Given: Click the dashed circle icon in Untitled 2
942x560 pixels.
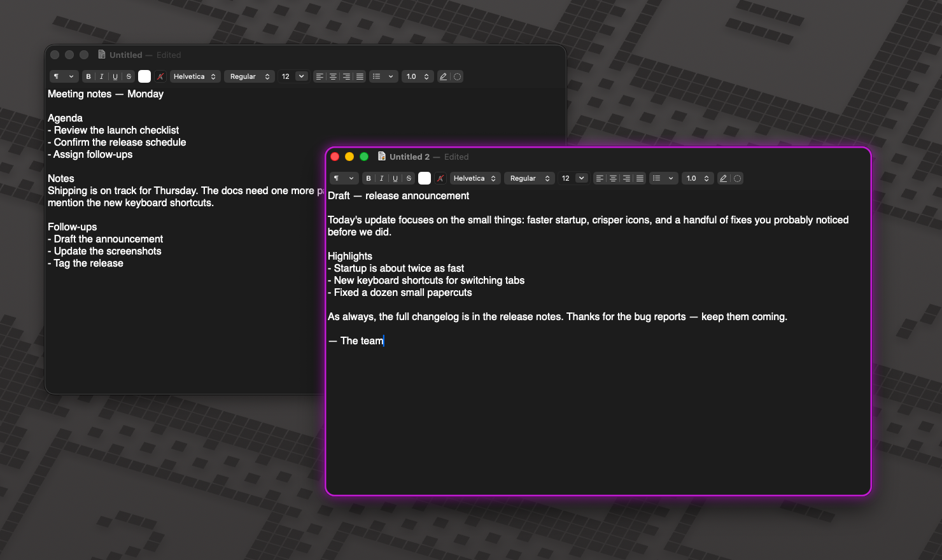Looking at the screenshot, I should pos(737,178).
